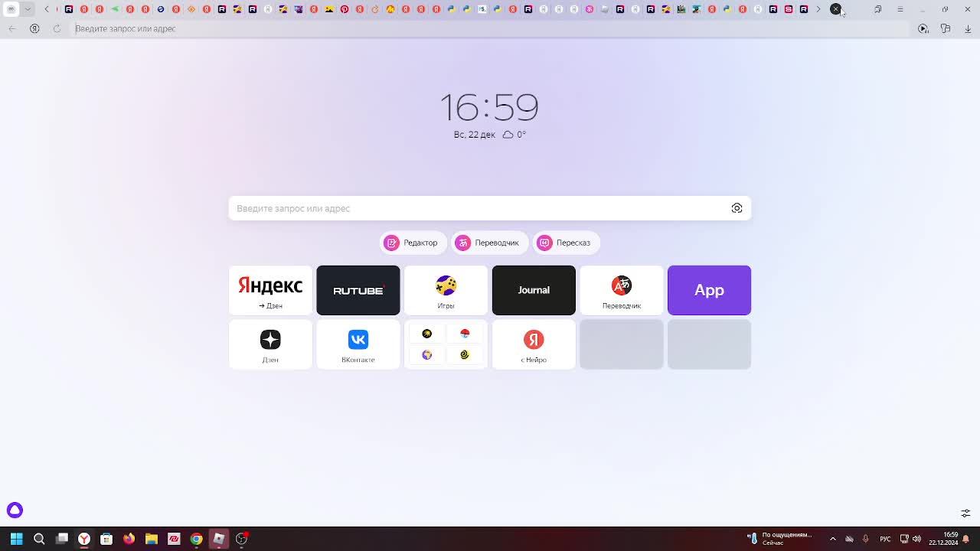This screenshot has height=551, width=980.
Task: Click Yandex Browser taskbar icon
Action: tap(84, 539)
